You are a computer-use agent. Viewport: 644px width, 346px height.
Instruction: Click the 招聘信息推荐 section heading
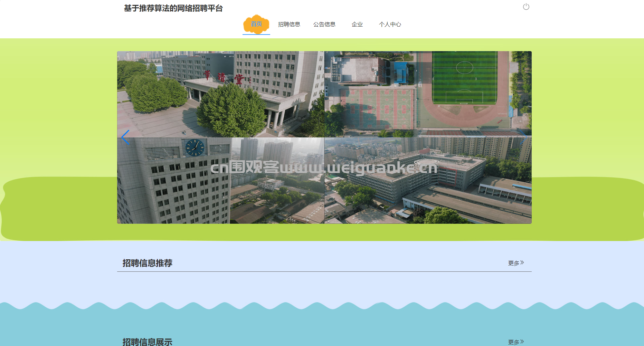(147, 263)
